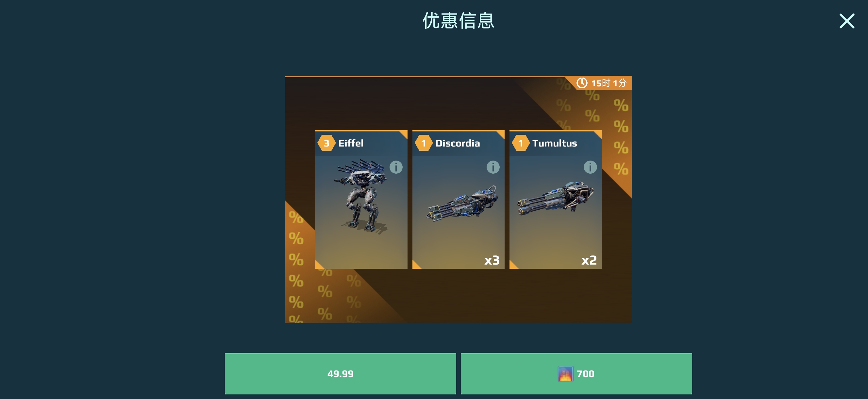The image size is (868, 399).
Task: Click the level 3 badge on Eiffel
Action: tap(326, 143)
